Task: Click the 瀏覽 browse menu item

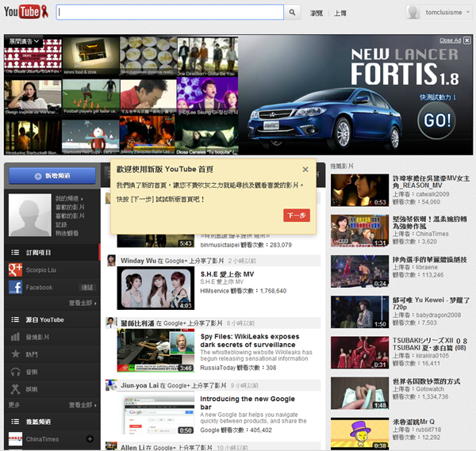Action: point(317,13)
